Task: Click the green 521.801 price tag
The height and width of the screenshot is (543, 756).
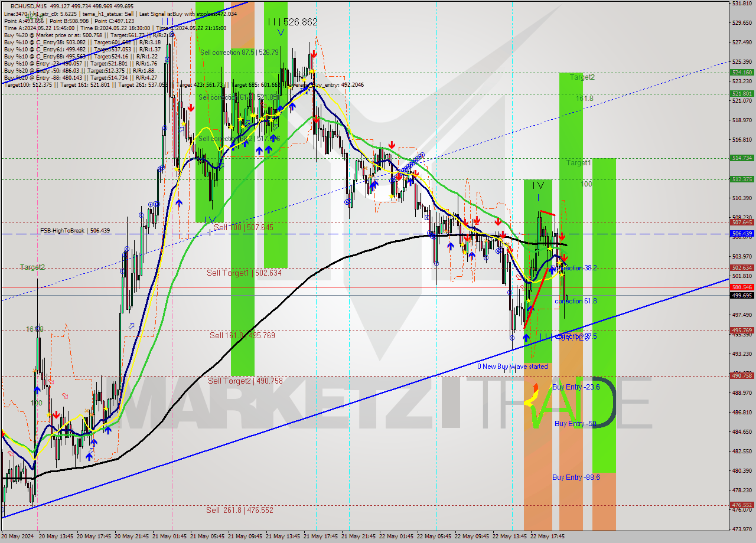Action: tap(742, 93)
